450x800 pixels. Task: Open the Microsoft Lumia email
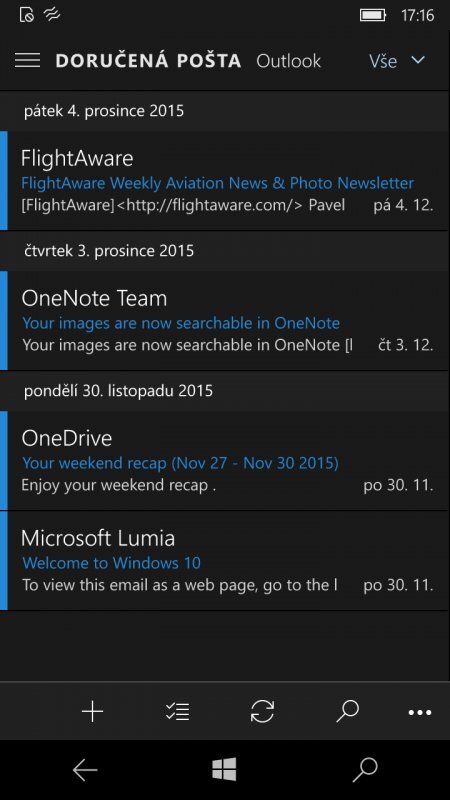pyautogui.click(x=225, y=561)
